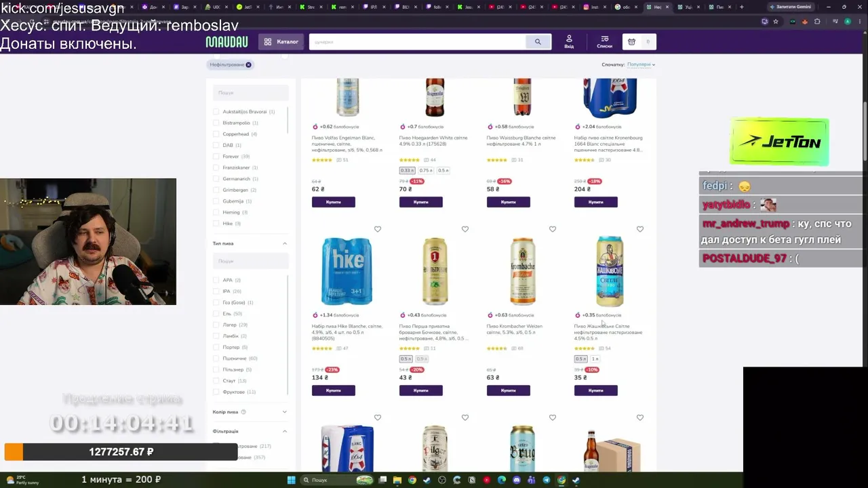
Task: Check the Aukstaitijos Bravorai brand filter
Action: pyautogui.click(x=216, y=112)
